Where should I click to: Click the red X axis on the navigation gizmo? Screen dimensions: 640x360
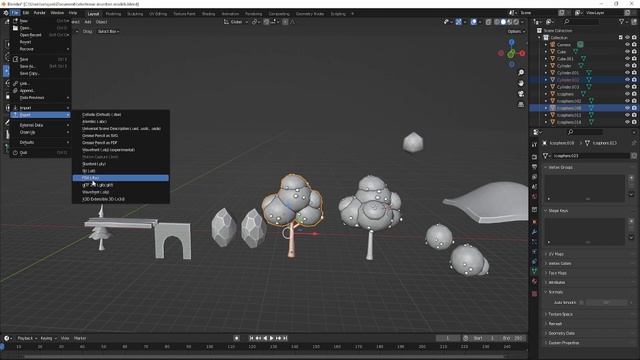coord(522,53)
